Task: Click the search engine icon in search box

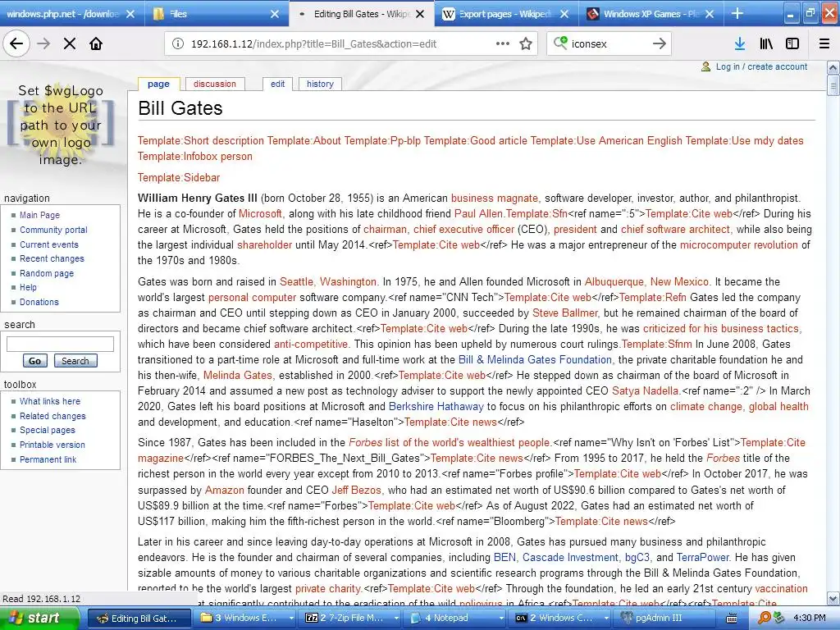Action: tap(560, 43)
